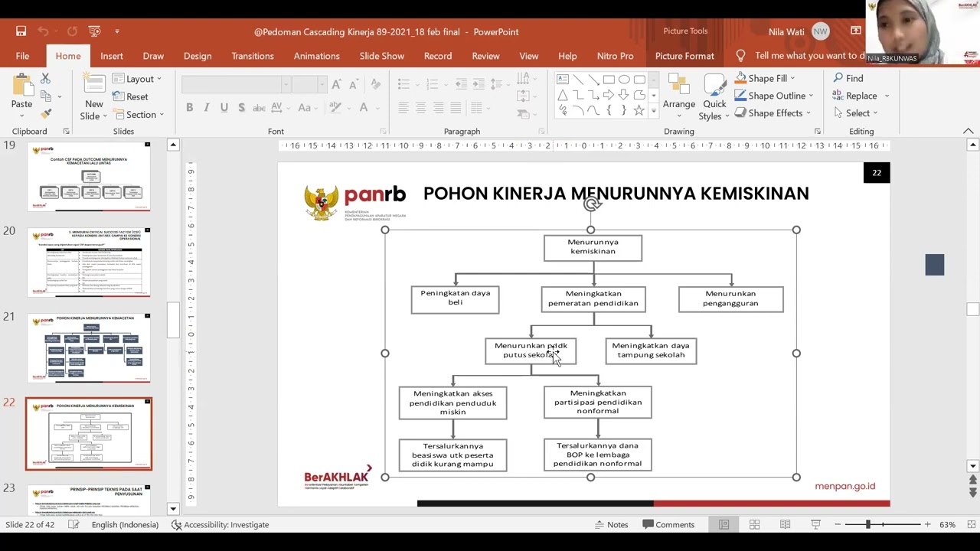Image resolution: width=980 pixels, height=551 pixels.
Task: Expand the Shape Outline dropdown arrow
Action: coord(811,96)
